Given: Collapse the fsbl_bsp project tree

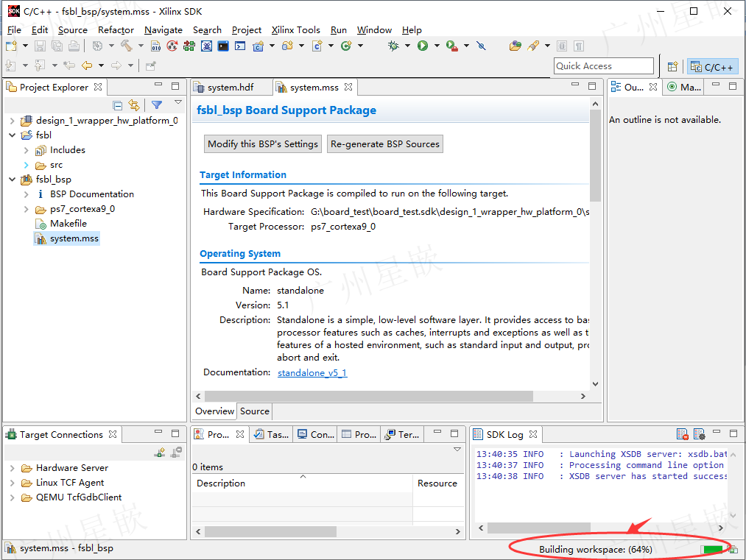Looking at the screenshot, I should [13, 180].
